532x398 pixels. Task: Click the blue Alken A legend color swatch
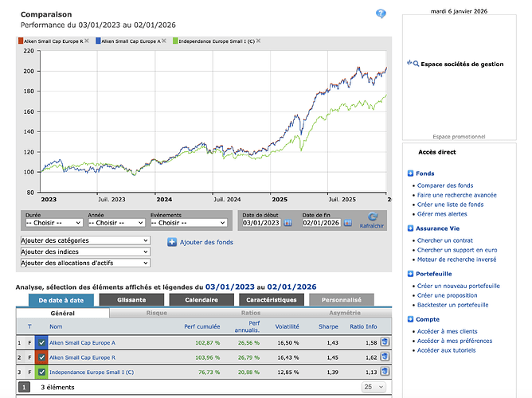coord(98,41)
